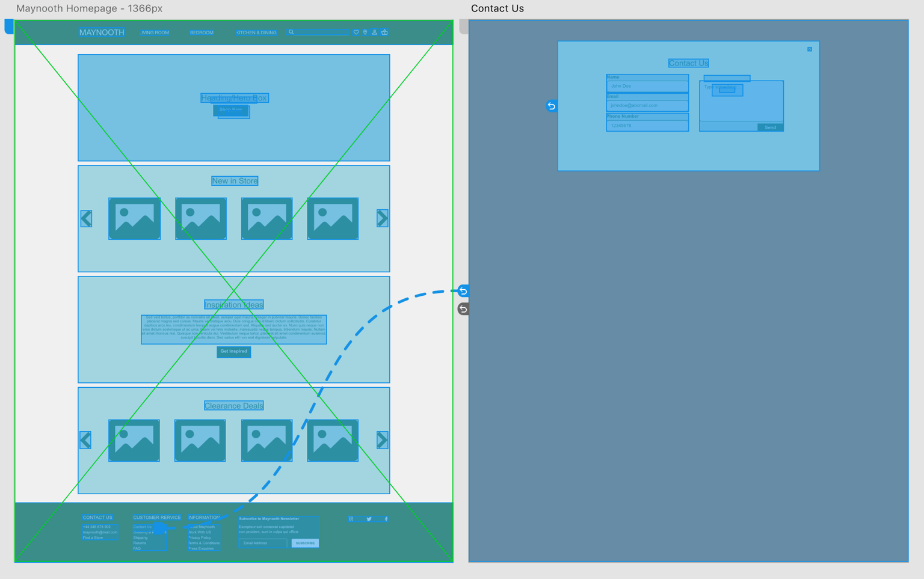Click the previous arrow in Clearance Deals
The image size is (924, 579).
85,440
